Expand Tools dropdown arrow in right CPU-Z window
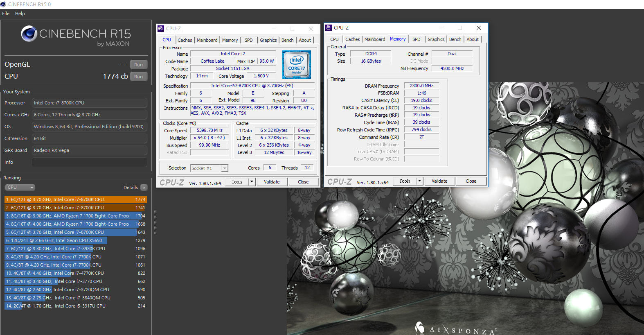This screenshot has width=644, height=335. point(419,181)
